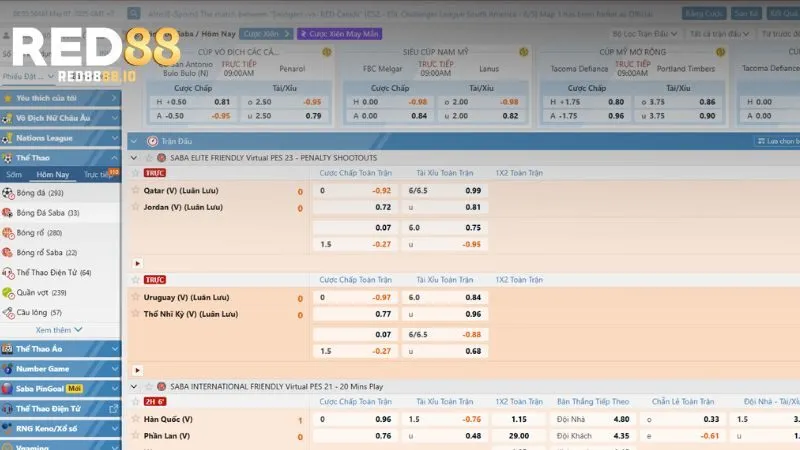Click odds -0.92 for Qatar handicap
Viewport: 800px width, 450px height.
click(381, 190)
